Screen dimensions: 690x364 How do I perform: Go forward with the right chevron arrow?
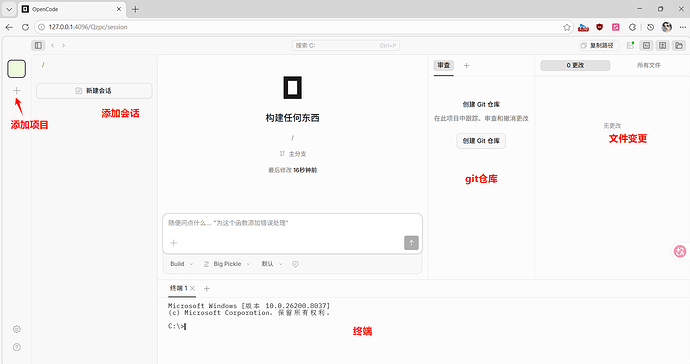pyautogui.click(x=64, y=45)
